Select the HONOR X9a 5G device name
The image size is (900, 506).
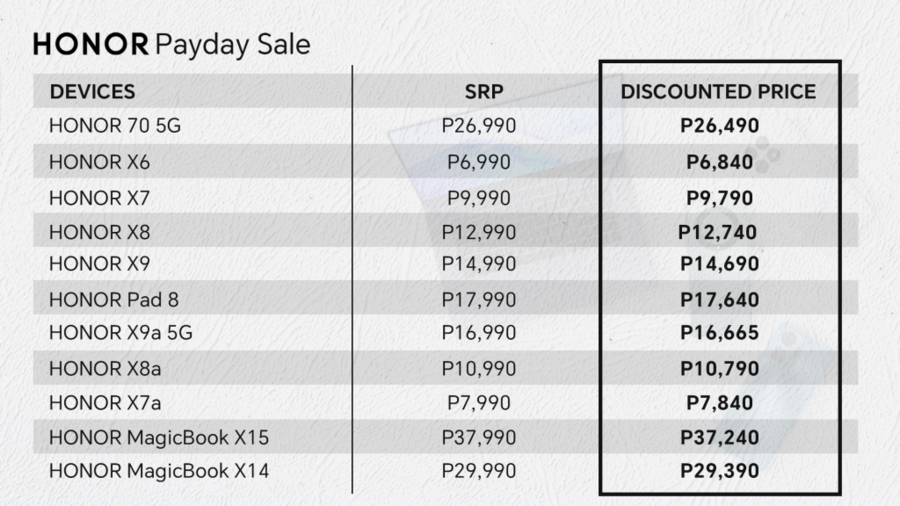point(121,333)
